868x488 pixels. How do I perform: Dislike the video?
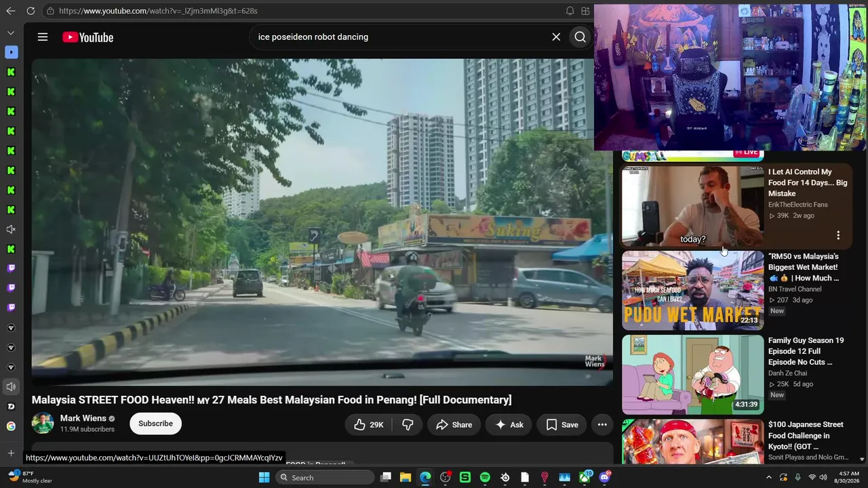point(408,425)
